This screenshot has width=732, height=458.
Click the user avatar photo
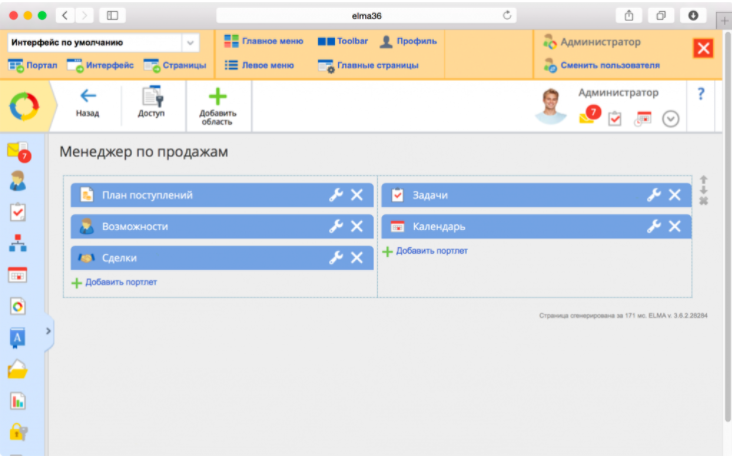[x=550, y=106]
